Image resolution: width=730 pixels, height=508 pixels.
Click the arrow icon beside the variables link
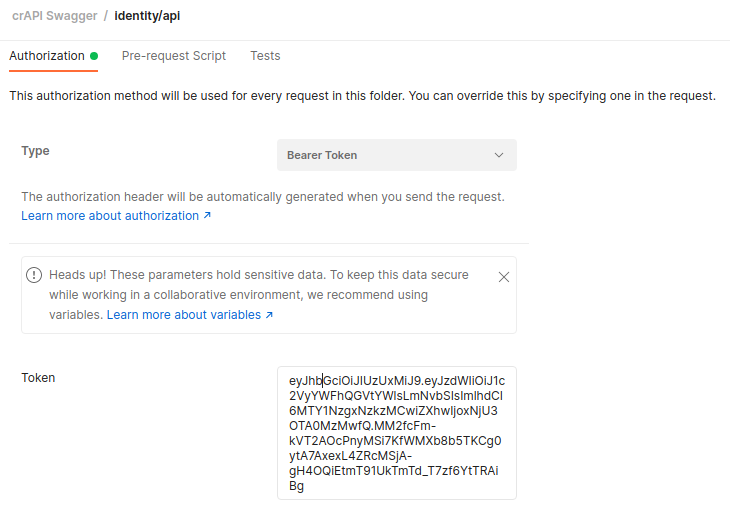point(269,315)
